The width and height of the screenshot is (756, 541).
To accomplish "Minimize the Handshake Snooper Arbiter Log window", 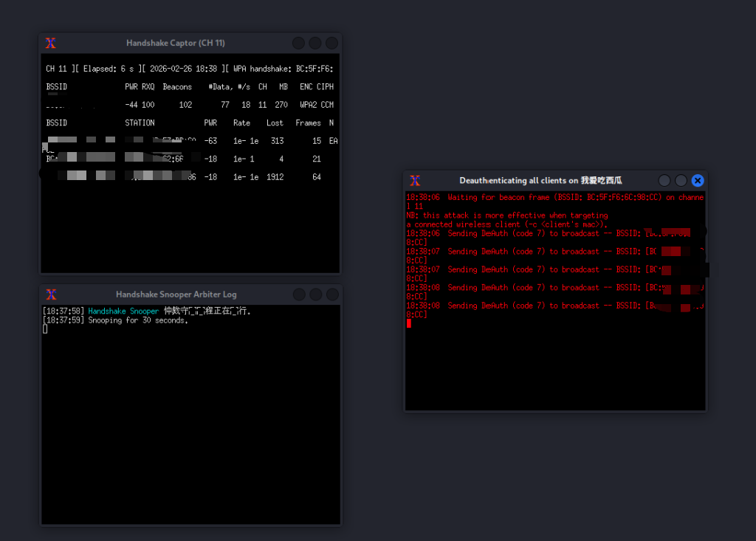I will [298, 295].
